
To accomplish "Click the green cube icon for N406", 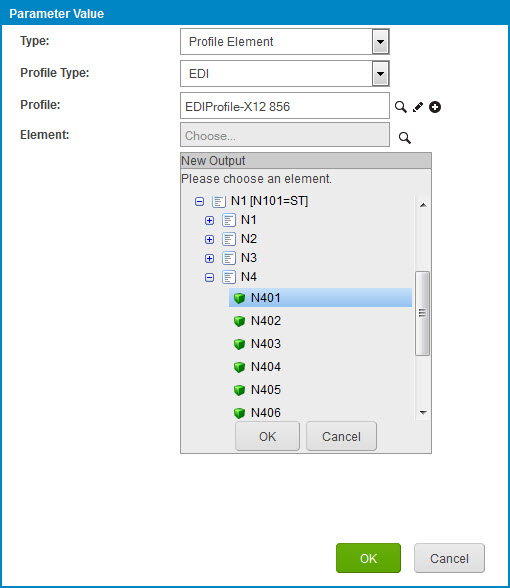I will (x=239, y=413).
